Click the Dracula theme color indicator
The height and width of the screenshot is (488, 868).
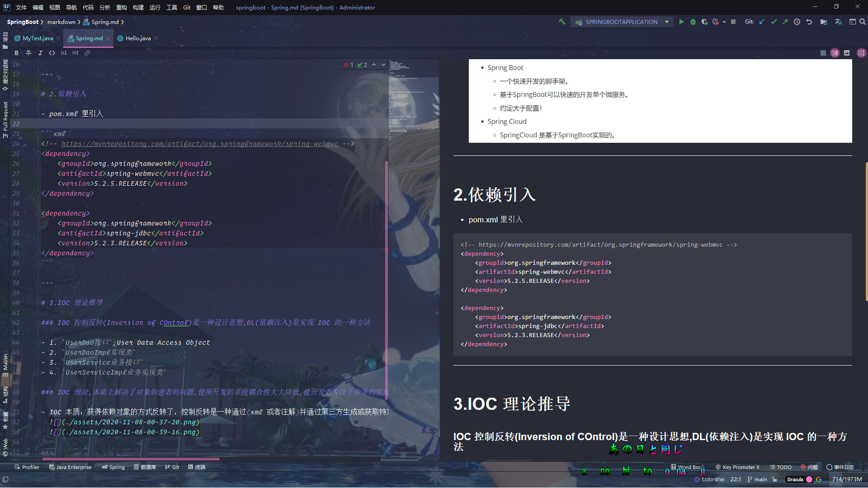tap(799, 479)
